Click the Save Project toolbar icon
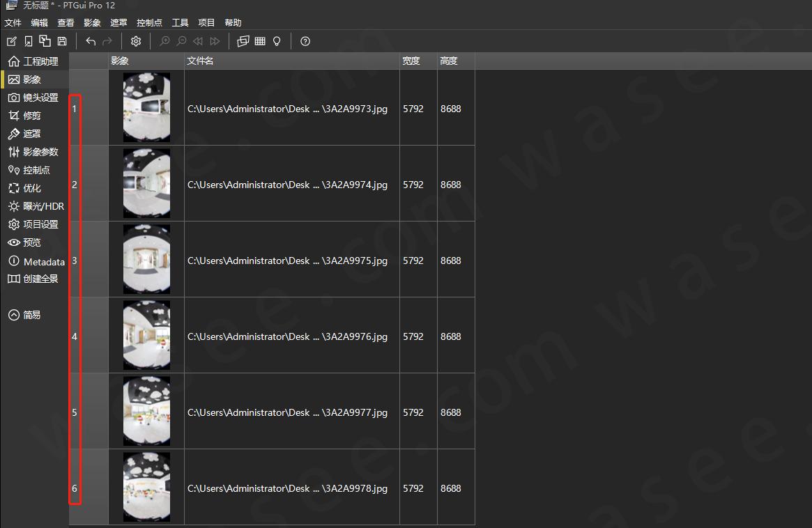The height and width of the screenshot is (528, 812). tap(62, 41)
